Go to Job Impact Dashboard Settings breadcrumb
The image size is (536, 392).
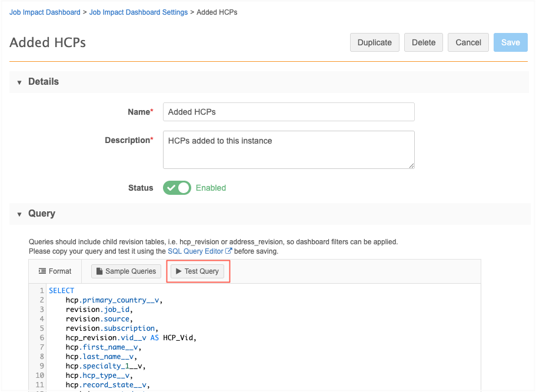(138, 12)
